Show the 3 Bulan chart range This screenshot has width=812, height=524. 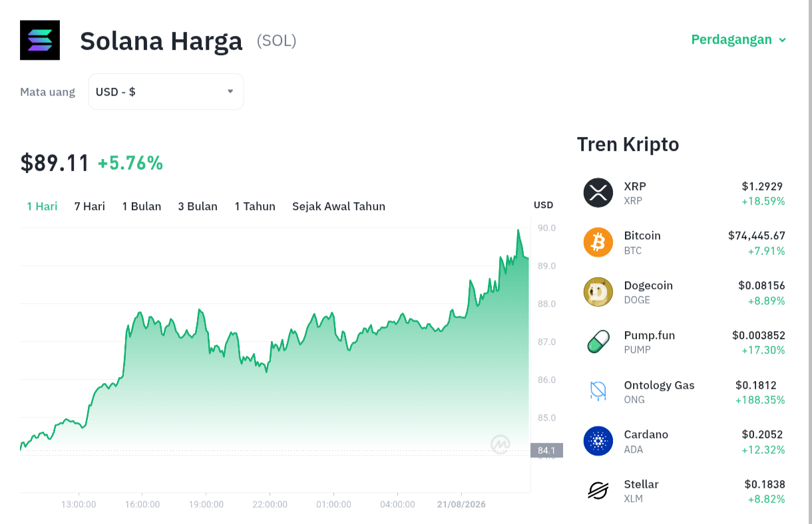point(198,206)
